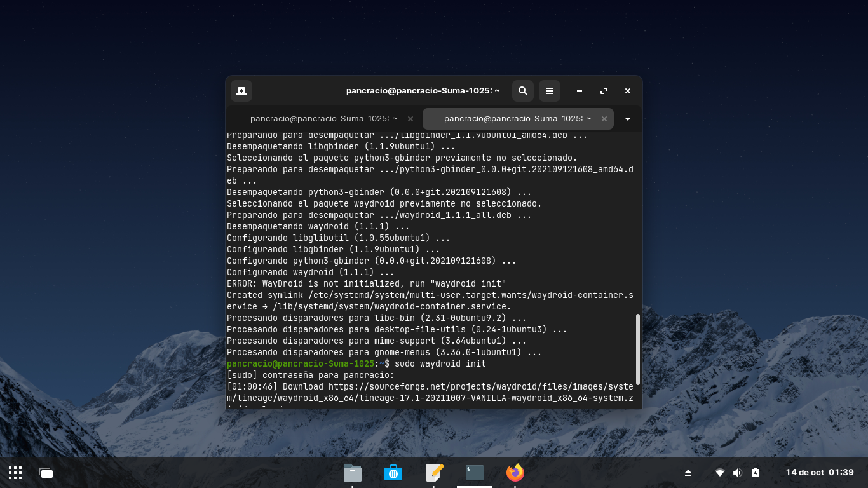868x488 pixels.
Task: Open the Files app from the taskbar
Action: pyautogui.click(x=353, y=473)
